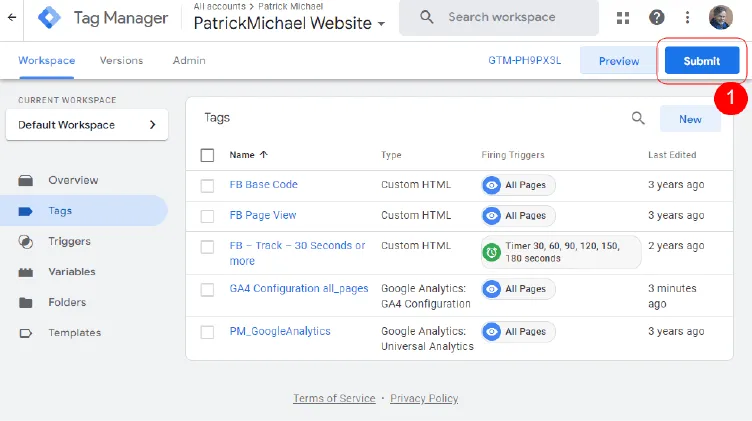Open the PatrickMichael Website container dropdown
The height and width of the screenshot is (421, 752).
[289, 23]
